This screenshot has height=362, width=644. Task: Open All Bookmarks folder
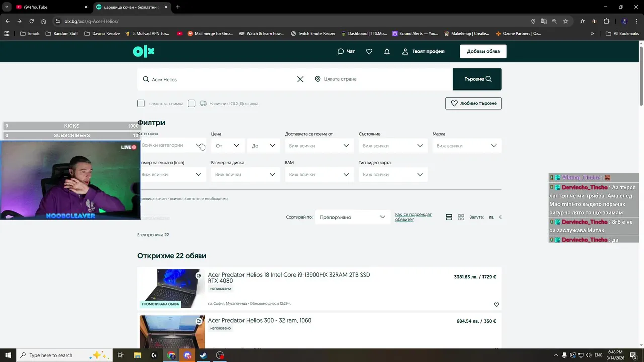(622, 33)
